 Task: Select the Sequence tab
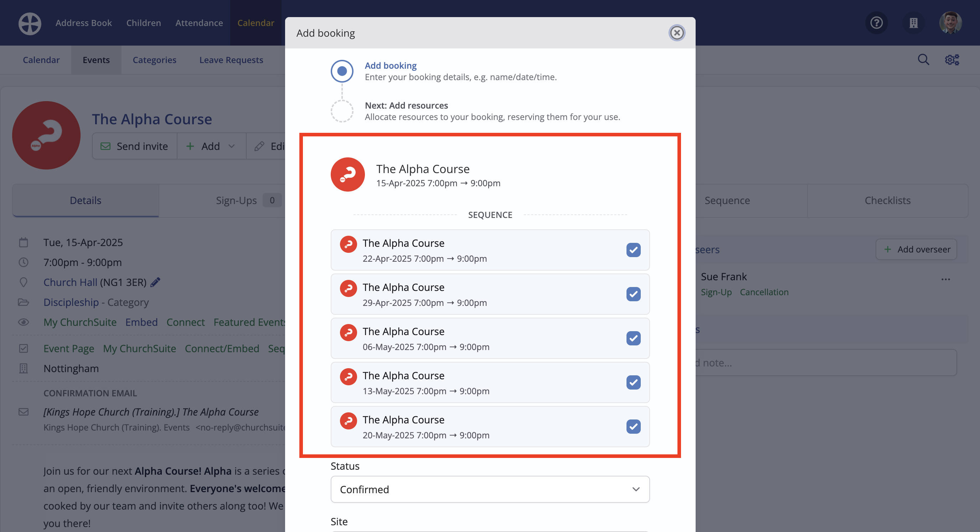pos(727,200)
